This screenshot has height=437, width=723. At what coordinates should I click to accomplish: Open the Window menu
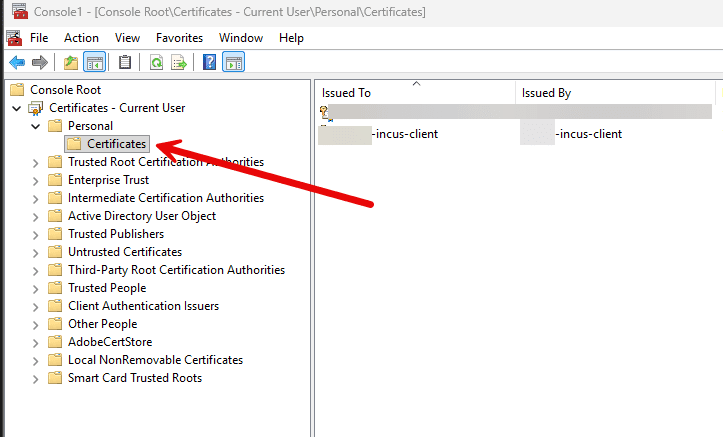tap(241, 38)
